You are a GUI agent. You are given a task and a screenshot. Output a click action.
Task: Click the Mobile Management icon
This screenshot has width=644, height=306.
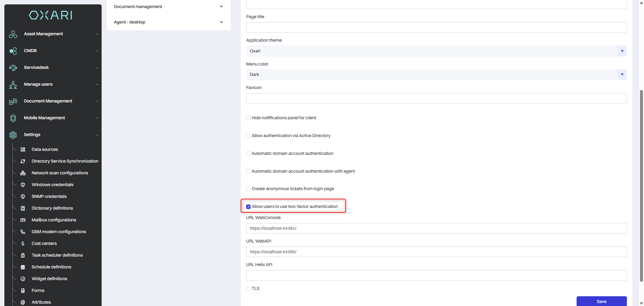13,118
